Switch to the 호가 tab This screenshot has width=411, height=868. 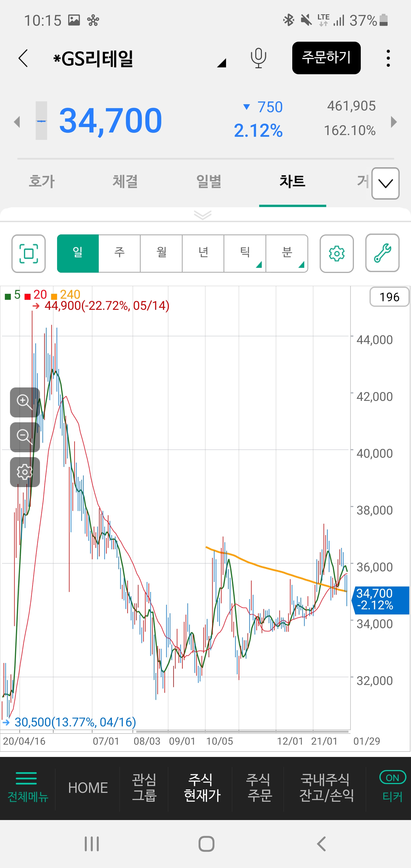point(42,181)
